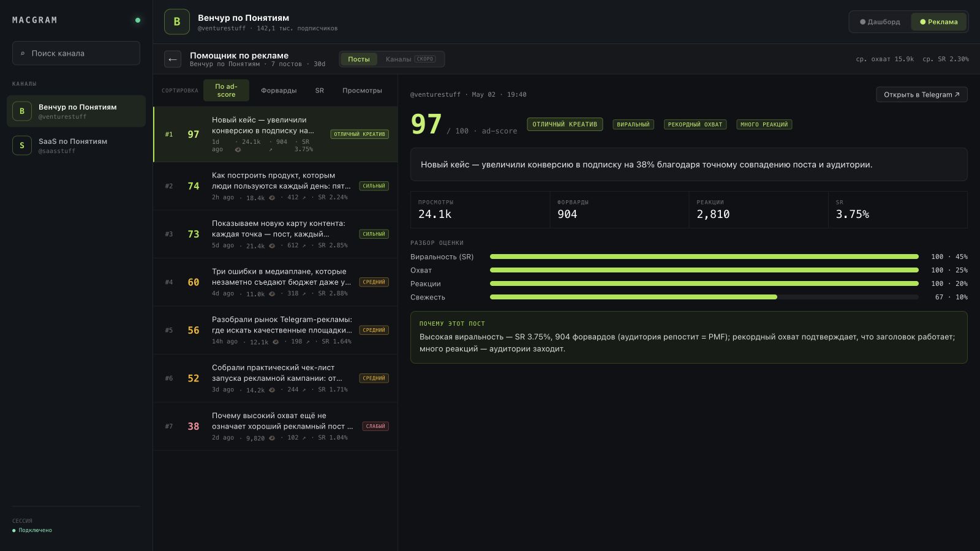Click the Свежесть score bar
The width and height of the screenshot is (980, 551).
(704, 297)
